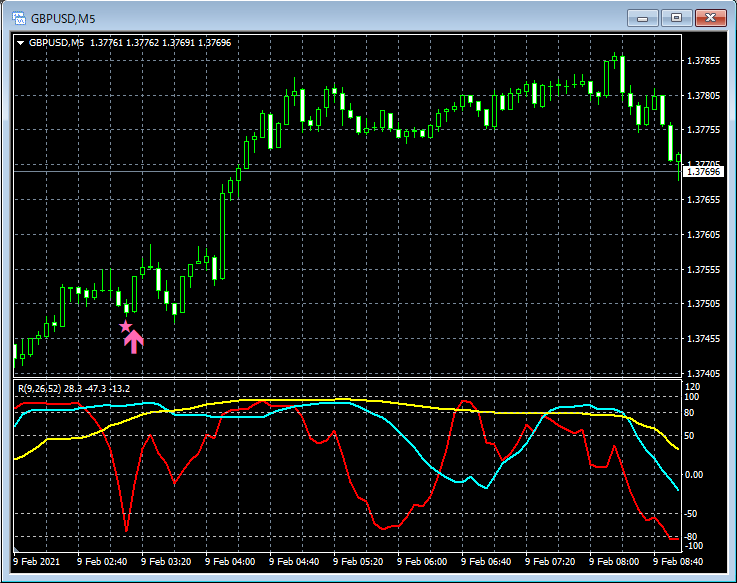Maximize the GBPUSD,M5 chart window
The image size is (737, 583).
[x=678, y=18]
